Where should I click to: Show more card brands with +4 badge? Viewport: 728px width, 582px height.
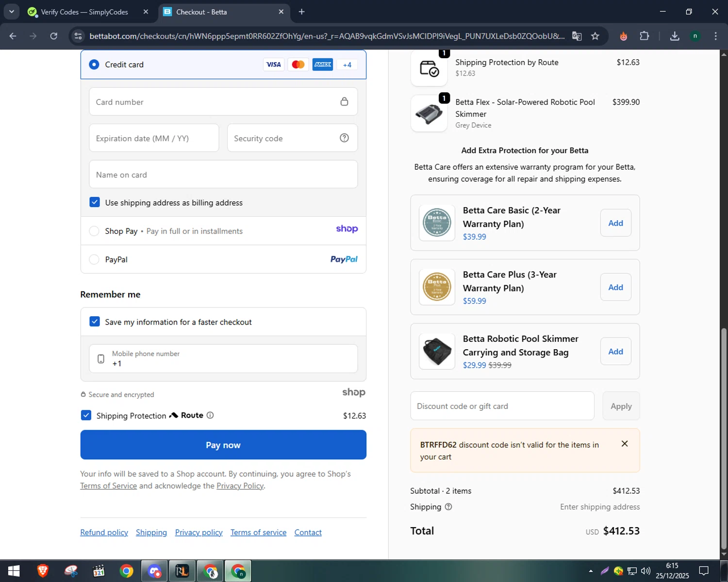click(347, 65)
